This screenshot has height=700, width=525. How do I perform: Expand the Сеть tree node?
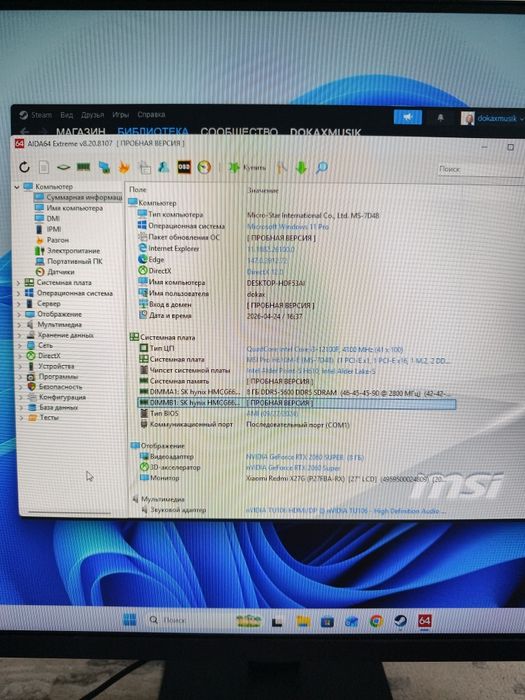[19, 346]
